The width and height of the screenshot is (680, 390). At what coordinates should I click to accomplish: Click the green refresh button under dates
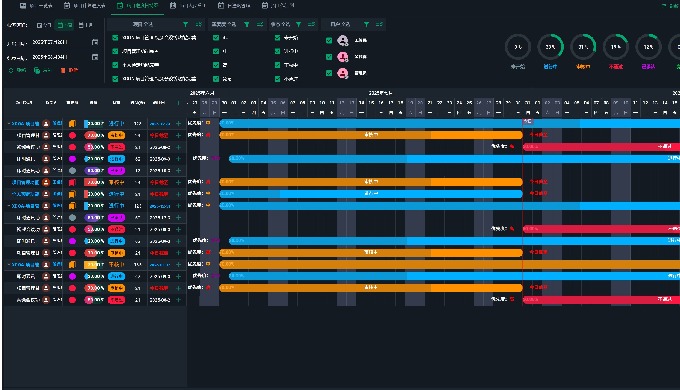(17, 70)
